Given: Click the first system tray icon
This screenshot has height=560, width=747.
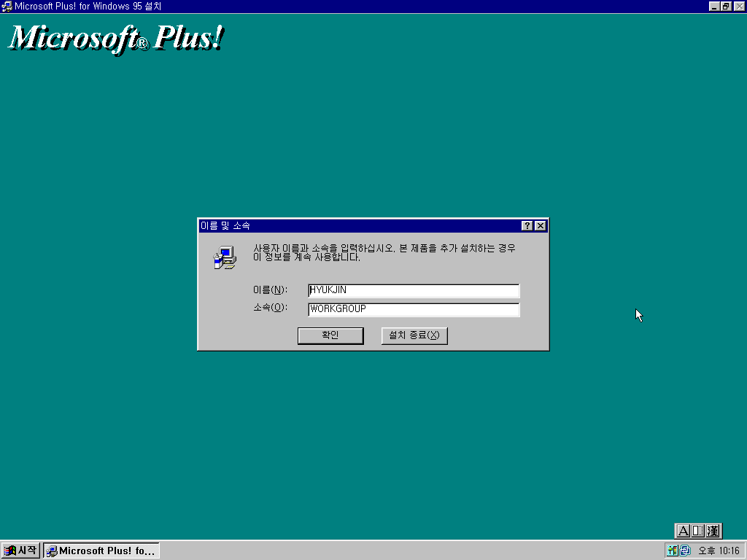Looking at the screenshot, I should pyautogui.click(x=672, y=551).
